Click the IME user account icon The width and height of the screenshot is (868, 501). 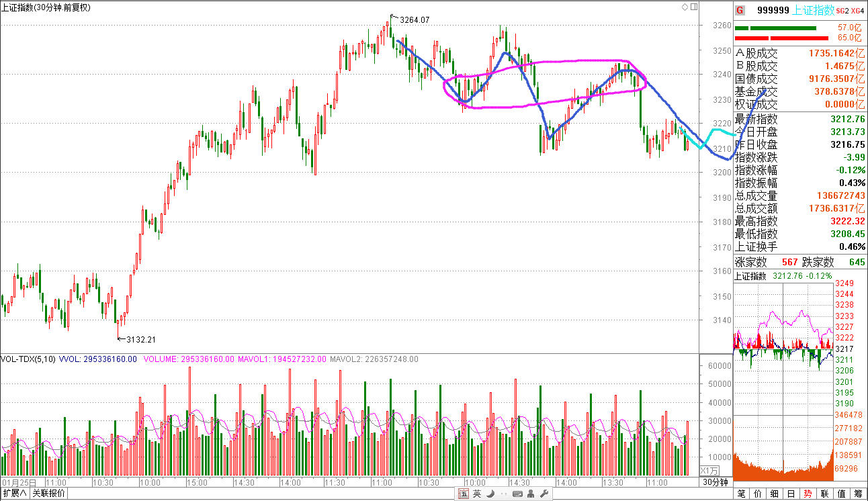[531, 494]
